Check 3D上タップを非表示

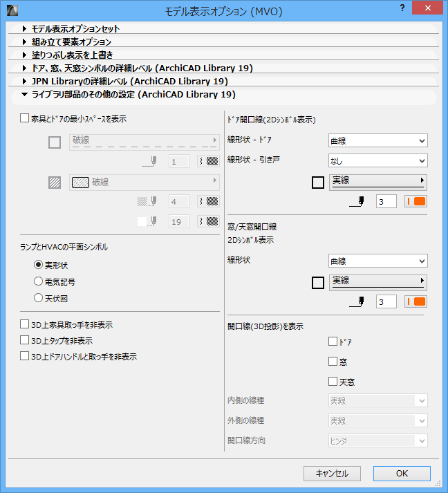[x=24, y=340]
